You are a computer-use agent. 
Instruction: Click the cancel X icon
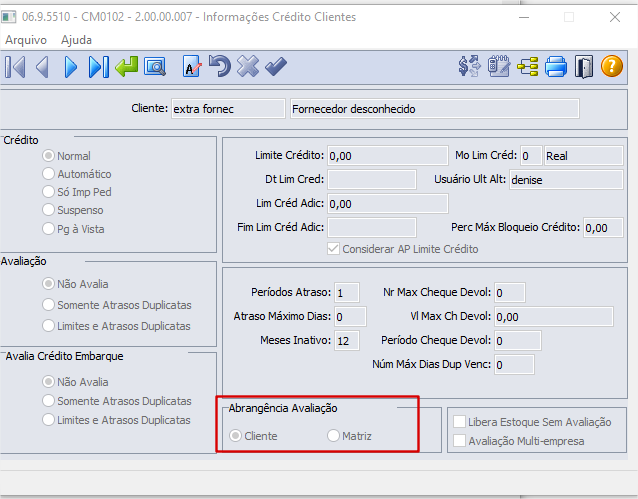[x=248, y=66]
